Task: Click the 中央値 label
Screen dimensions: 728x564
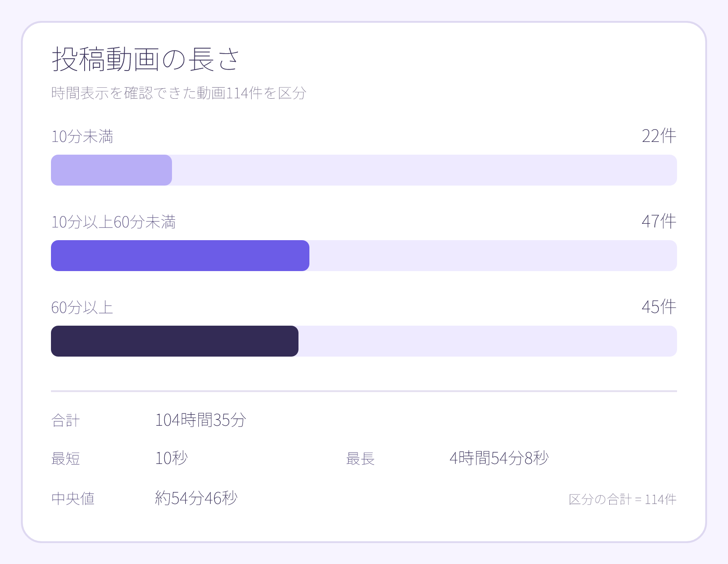Action: point(73,499)
